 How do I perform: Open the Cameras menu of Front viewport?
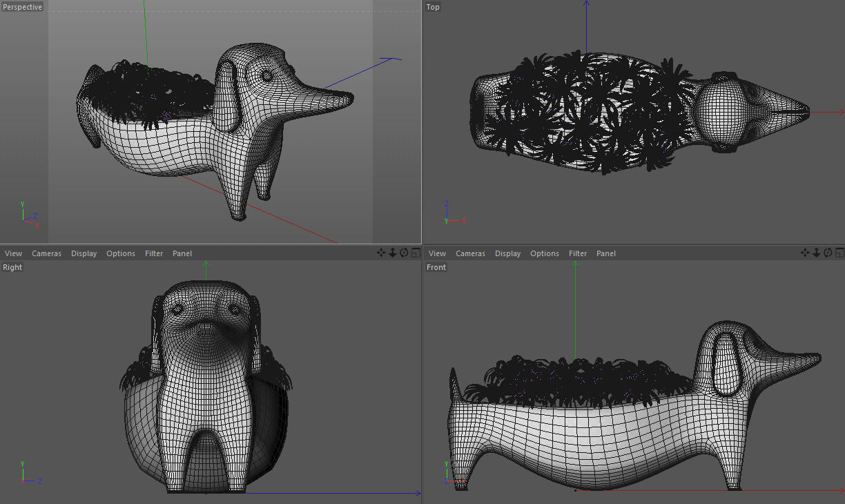(470, 253)
